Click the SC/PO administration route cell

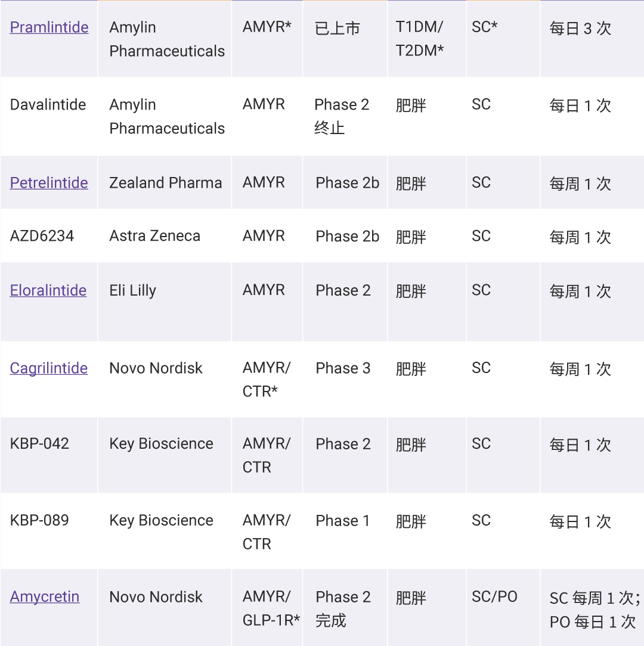click(494, 597)
